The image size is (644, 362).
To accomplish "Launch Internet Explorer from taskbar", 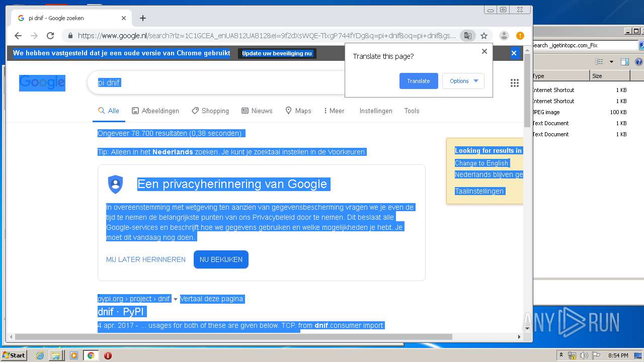I will click(x=40, y=355).
